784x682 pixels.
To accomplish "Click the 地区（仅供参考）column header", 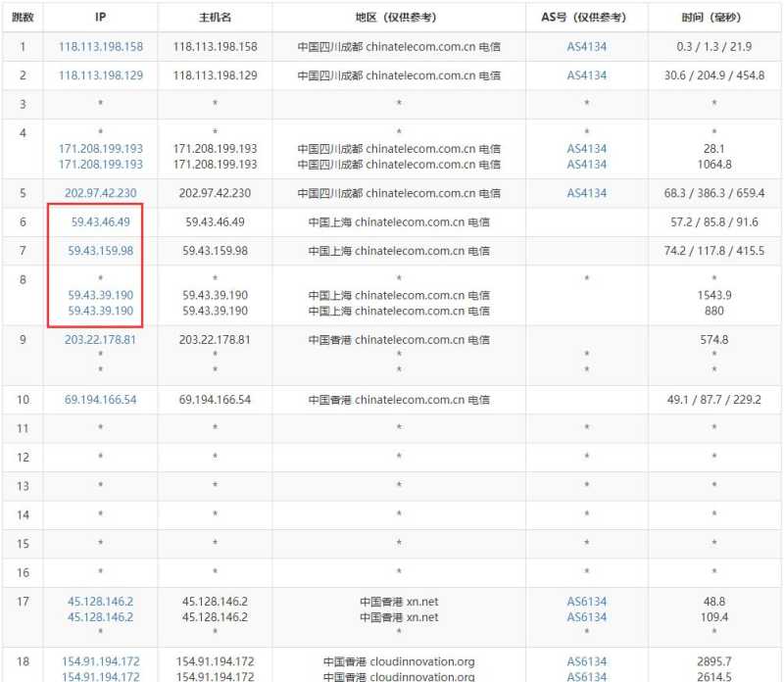I will coord(399,17).
